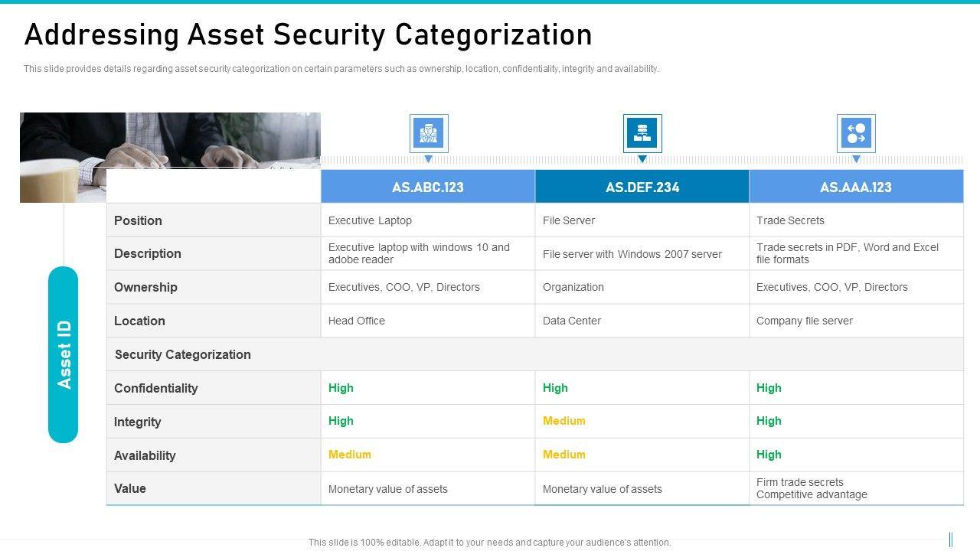
Task: Select the AS.ABC.123 column header
Action: [428, 187]
